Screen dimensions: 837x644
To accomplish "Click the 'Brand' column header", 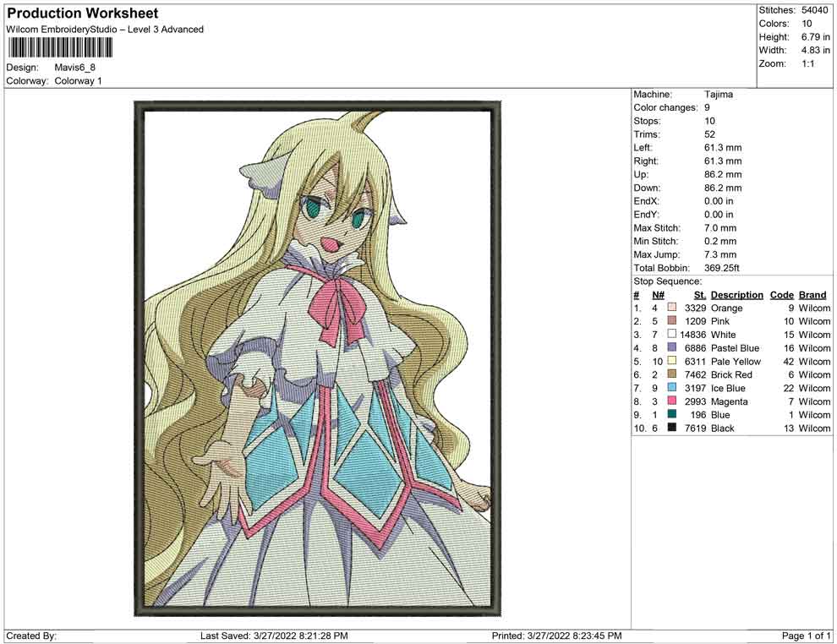I will [x=812, y=295].
